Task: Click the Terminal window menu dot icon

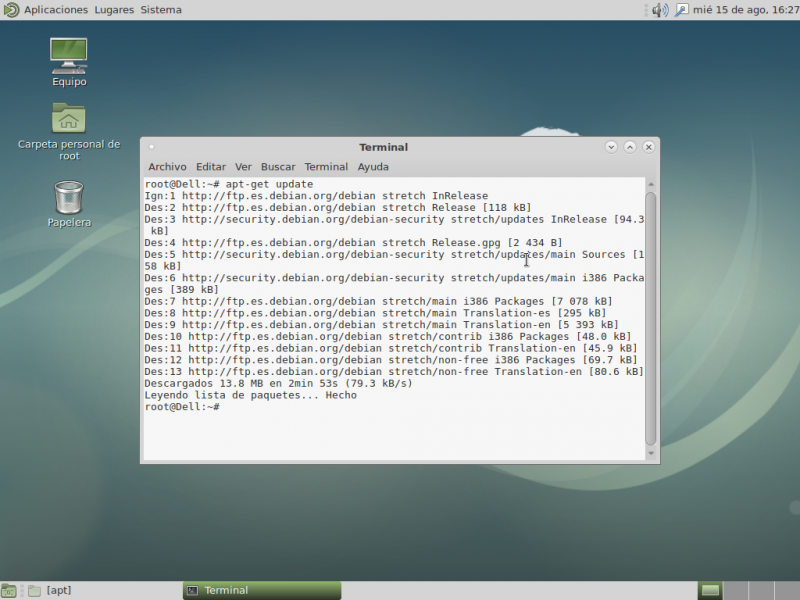Action: click(x=152, y=147)
